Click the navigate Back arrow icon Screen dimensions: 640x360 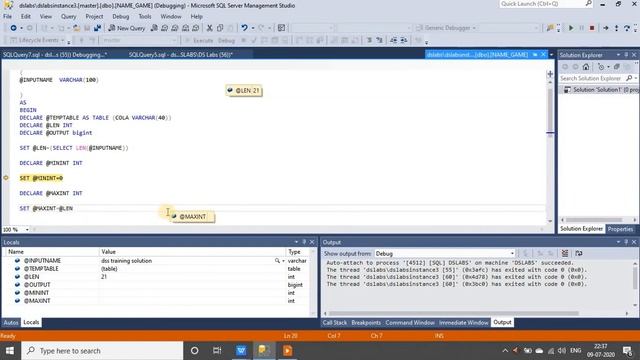13,28
